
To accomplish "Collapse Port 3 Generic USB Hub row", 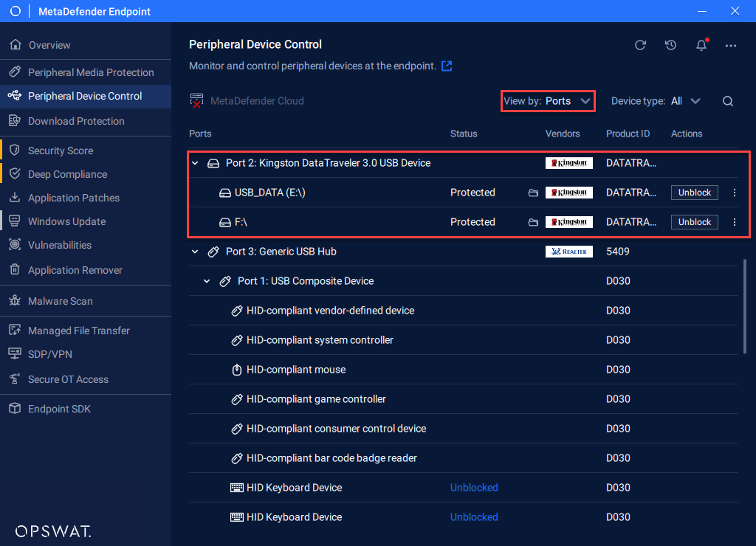I will pos(195,252).
